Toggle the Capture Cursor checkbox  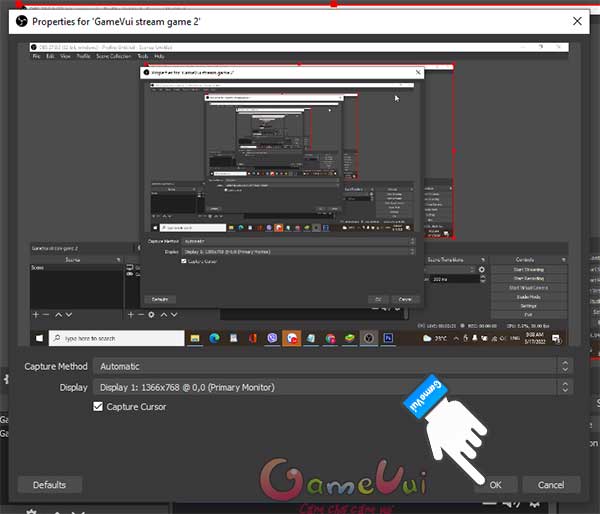coord(98,406)
